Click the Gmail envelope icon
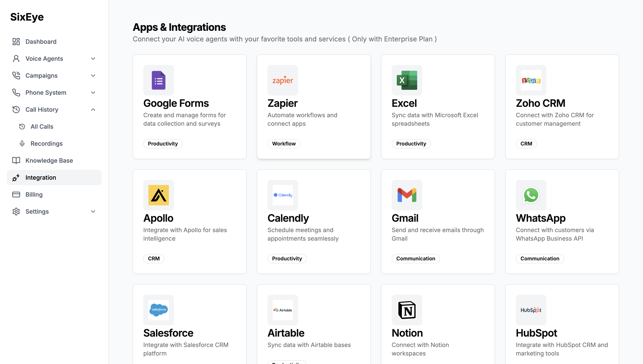This screenshot has height=364, width=643. coord(407,195)
